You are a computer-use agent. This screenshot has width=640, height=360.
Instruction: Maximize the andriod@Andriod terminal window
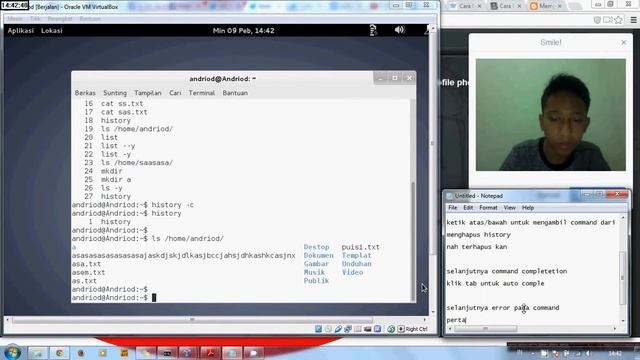(395, 78)
